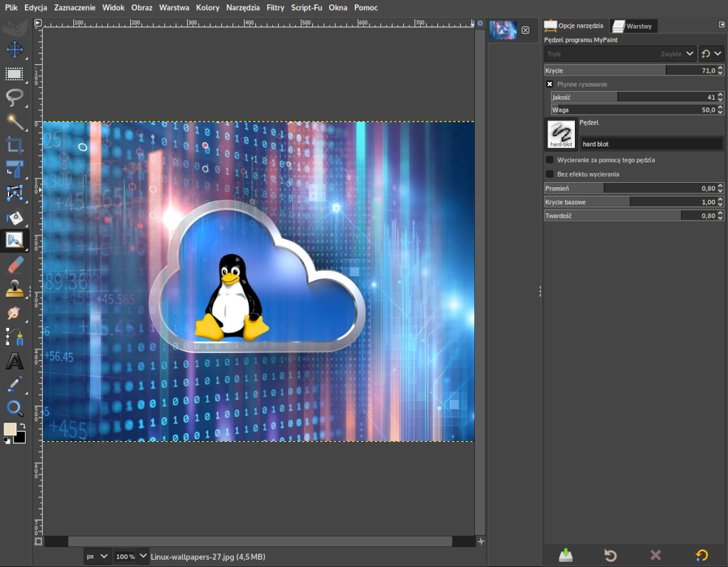Reset tool options with the yellow arrow button
The image size is (728, 567).
click(701, 555)
